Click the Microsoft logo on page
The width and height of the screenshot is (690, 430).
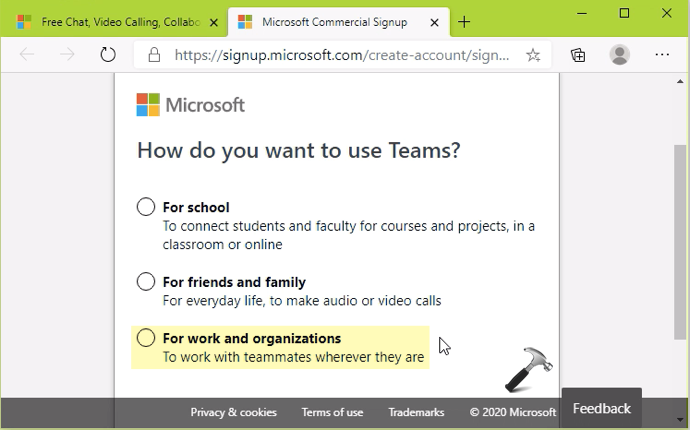(191, 105)
